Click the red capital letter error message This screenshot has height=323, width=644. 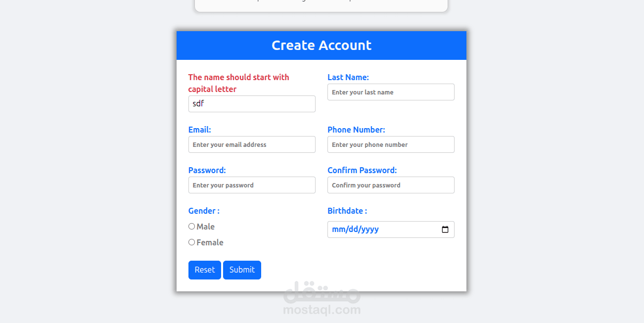pos(238,83)
